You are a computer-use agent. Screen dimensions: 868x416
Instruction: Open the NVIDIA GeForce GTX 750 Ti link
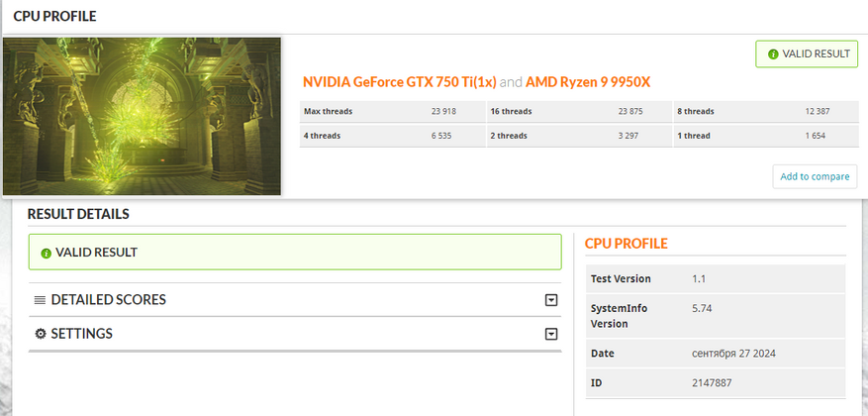pos(400,82)
